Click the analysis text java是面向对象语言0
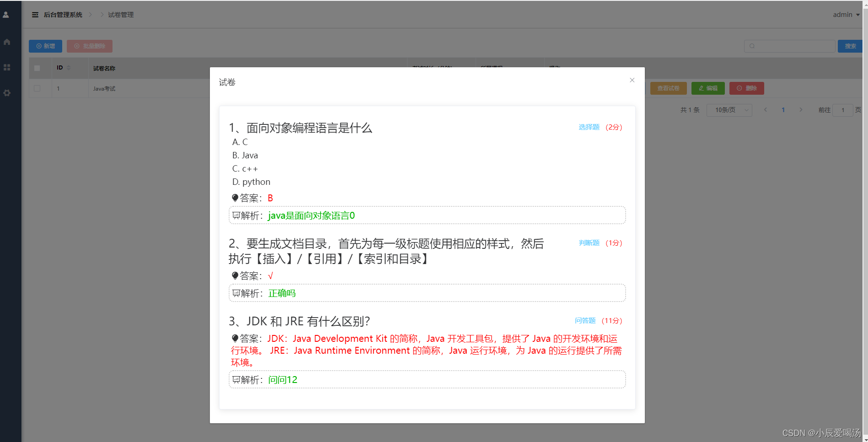Screen dimensions: 868x442 point(311,216)
